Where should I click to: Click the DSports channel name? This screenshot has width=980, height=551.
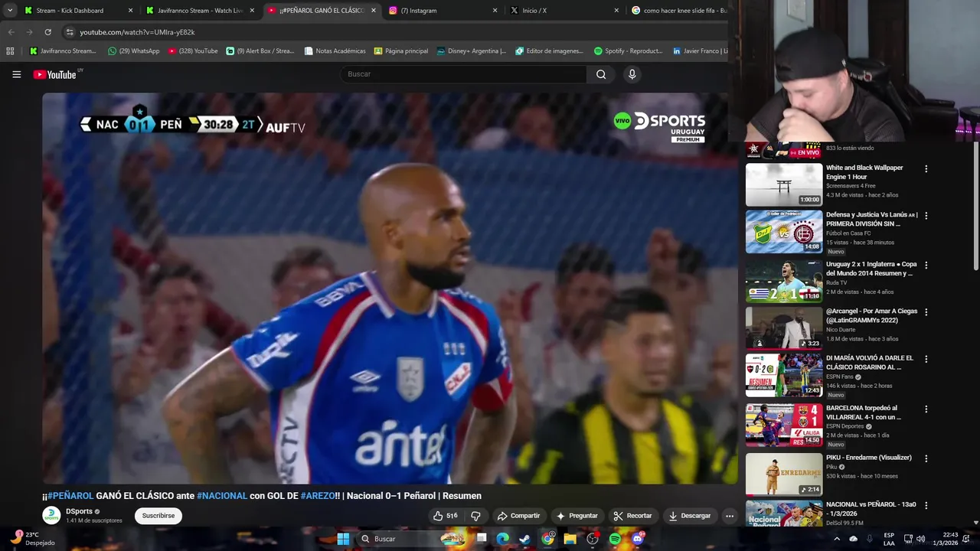point(79,511)
